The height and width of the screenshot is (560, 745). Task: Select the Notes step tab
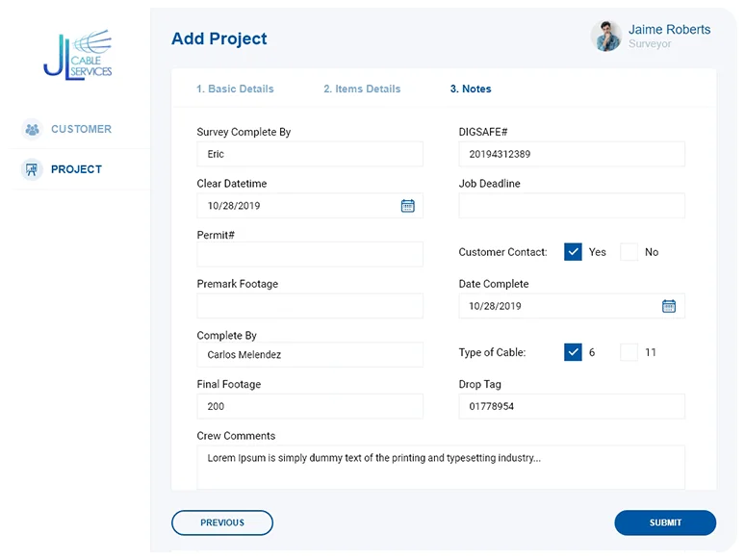click(471, 89)
